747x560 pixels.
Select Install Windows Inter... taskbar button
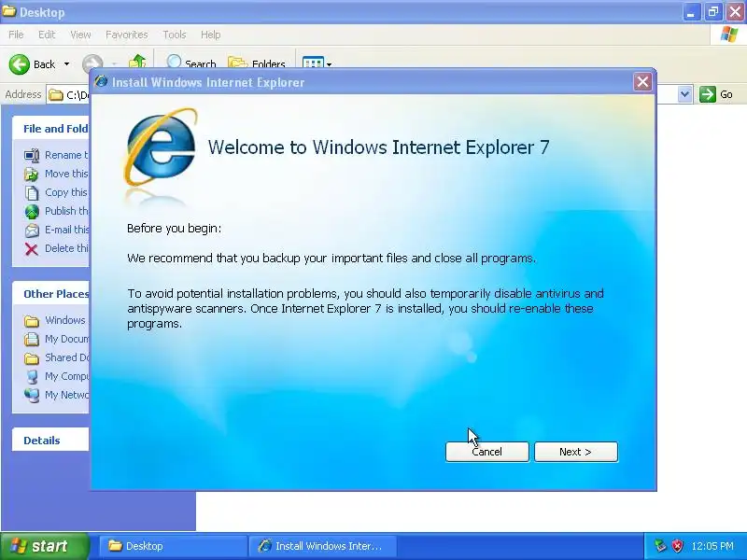point(322,546)
